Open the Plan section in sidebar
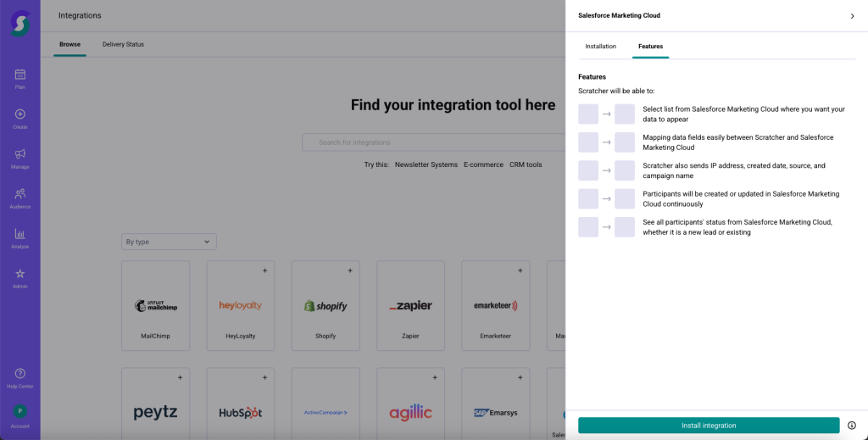868x440 pixels. click(19, 79)
